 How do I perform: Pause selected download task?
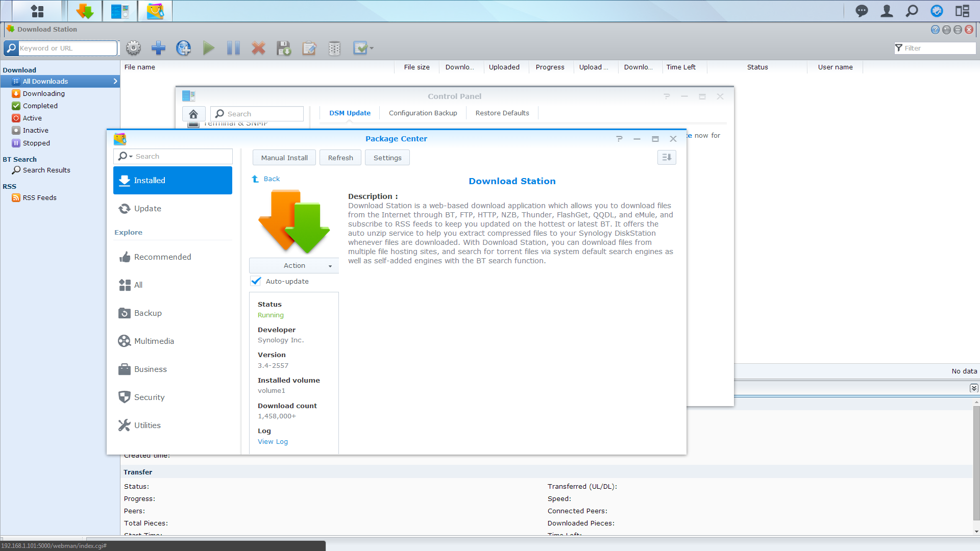[x=233, y=48]
